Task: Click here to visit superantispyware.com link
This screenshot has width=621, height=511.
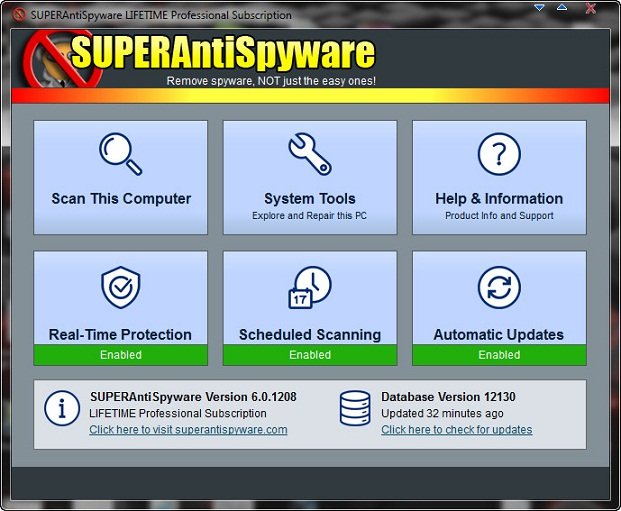Action: [x=188, y=430]
